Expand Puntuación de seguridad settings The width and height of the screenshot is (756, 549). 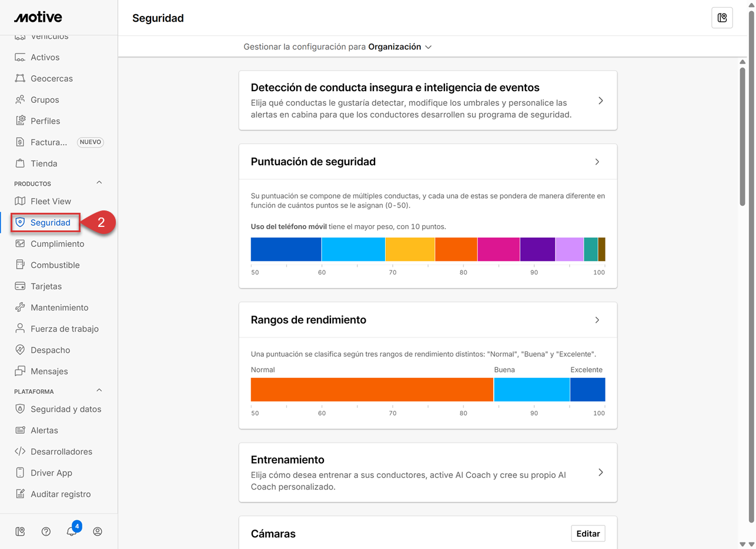[x=597, y=162]
